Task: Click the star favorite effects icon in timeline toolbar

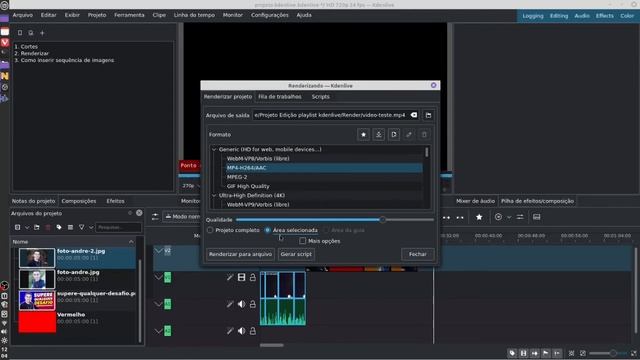Action: tap(479, 217)
